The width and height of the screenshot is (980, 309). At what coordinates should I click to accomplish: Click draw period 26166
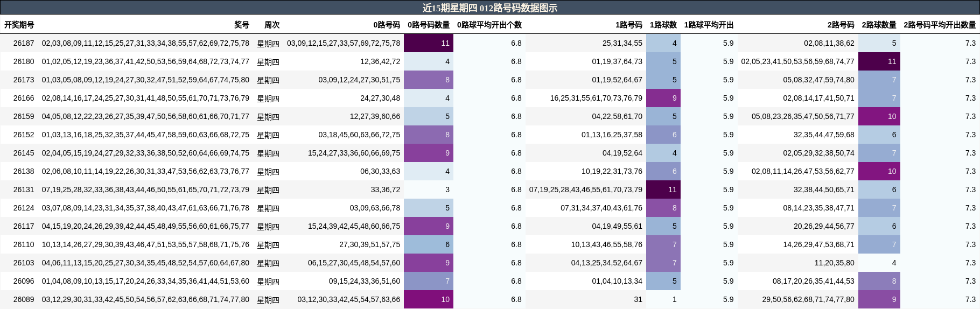click(24, 98)
